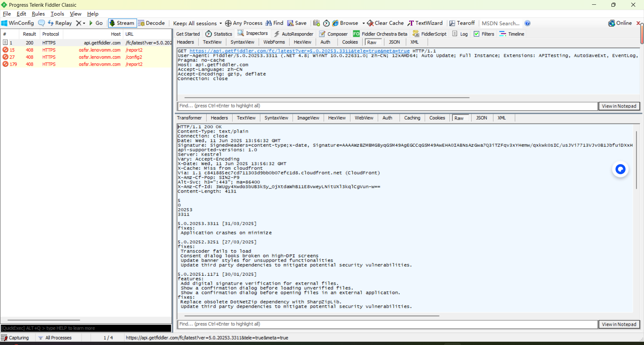Select response Transformer tab
Viewport: 644px width, 345px height.
tap(189, 118)
